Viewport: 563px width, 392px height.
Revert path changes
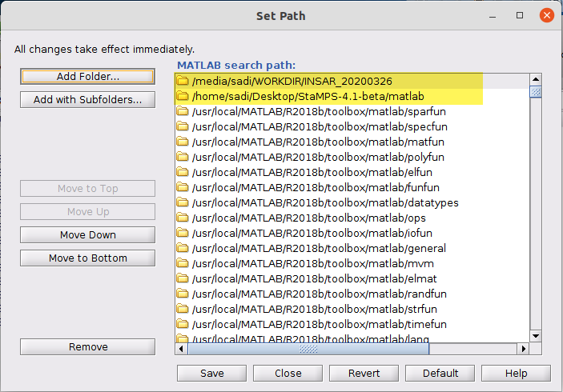(364, 374)
